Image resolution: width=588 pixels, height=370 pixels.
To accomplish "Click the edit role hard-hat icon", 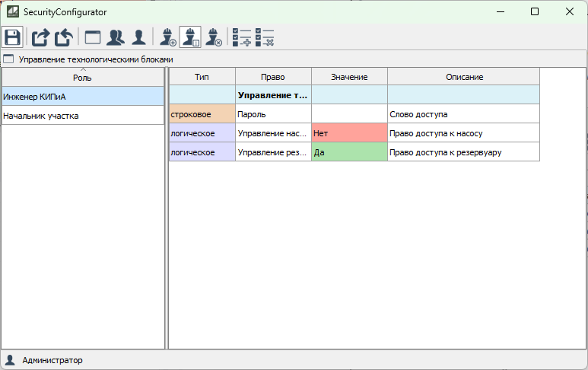I will [190, 37].
